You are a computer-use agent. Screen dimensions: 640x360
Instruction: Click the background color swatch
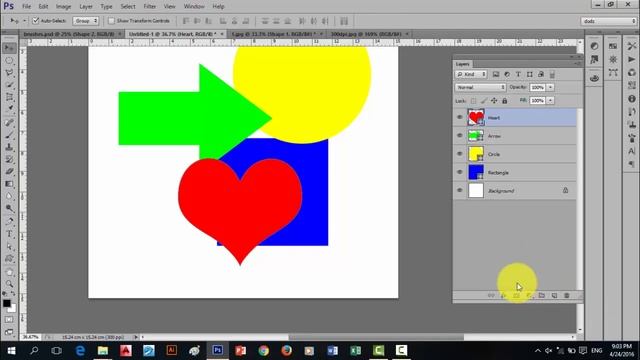[13, 309]
